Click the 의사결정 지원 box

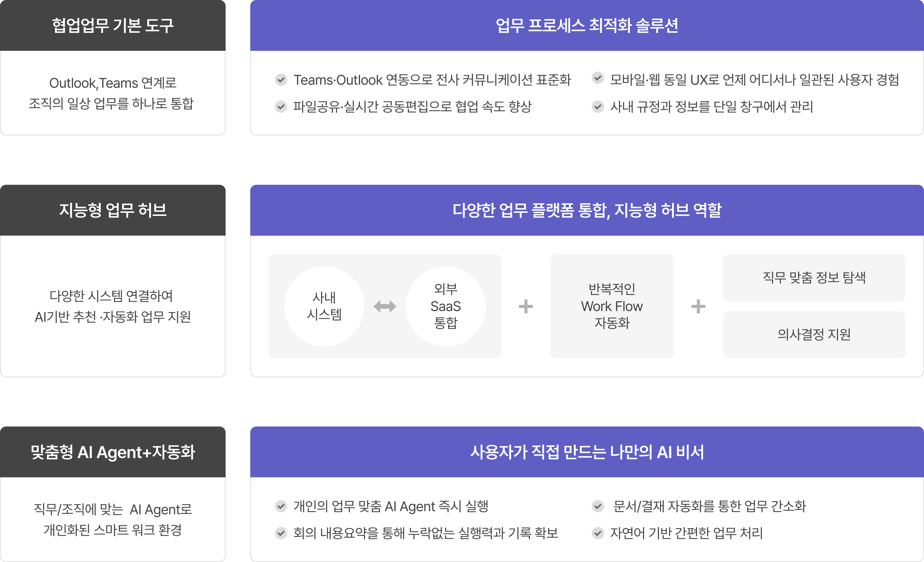814,335
